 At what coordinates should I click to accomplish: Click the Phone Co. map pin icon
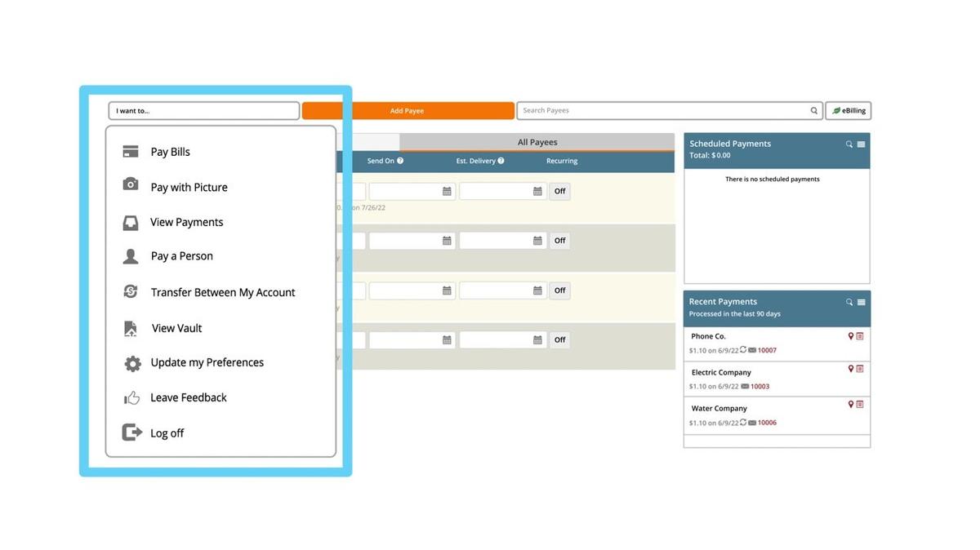(x=850, y=336)
